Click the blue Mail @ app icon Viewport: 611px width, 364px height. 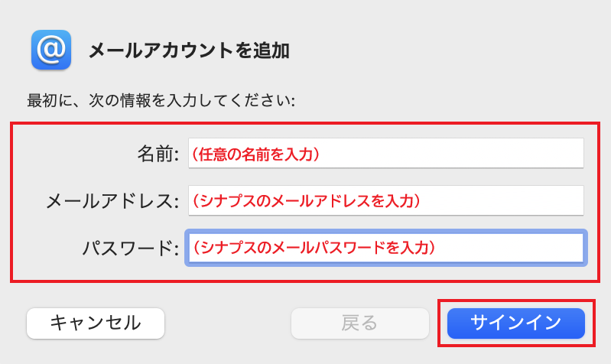[51, 50]
